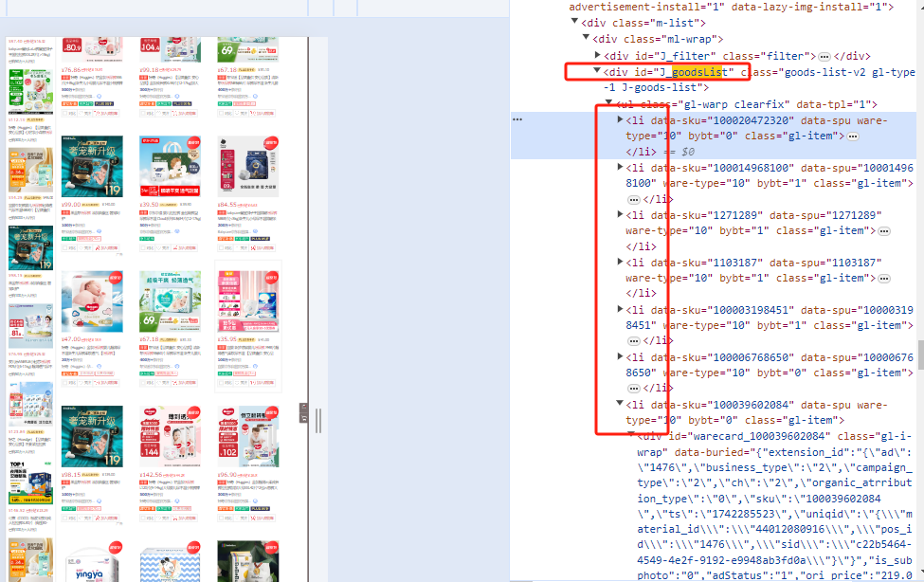Viewport: 924px width, 582px height.
Task: Click the floating sidebar shopping cart icon
Action: tap(303, 418)
